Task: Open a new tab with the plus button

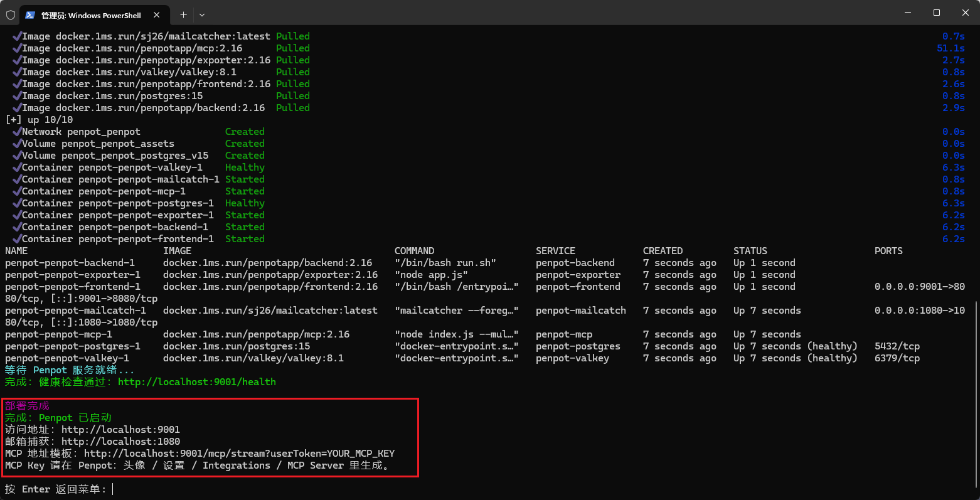Action: point(183,15)
